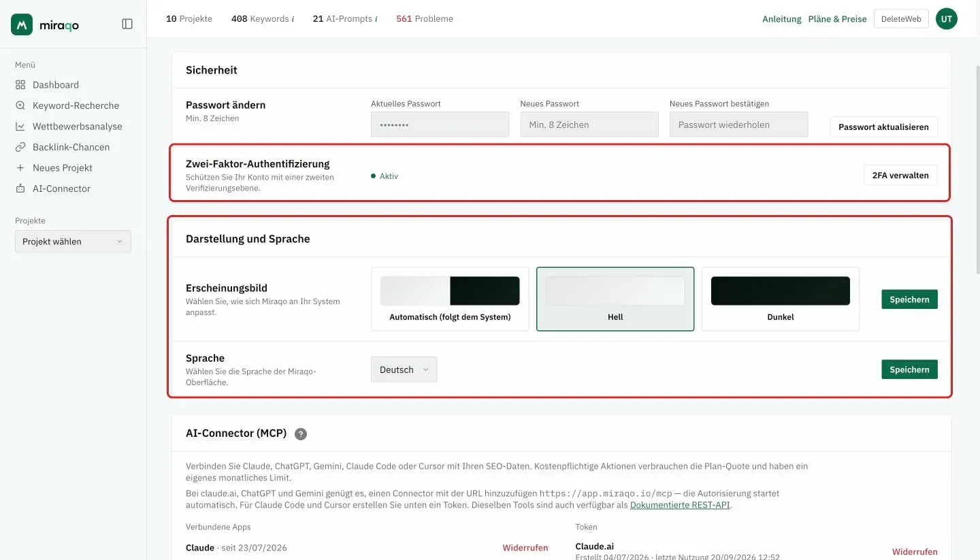Click the Aktuelles Passwort field
This screenshot has height=560, width=980.
click(440, 125)
